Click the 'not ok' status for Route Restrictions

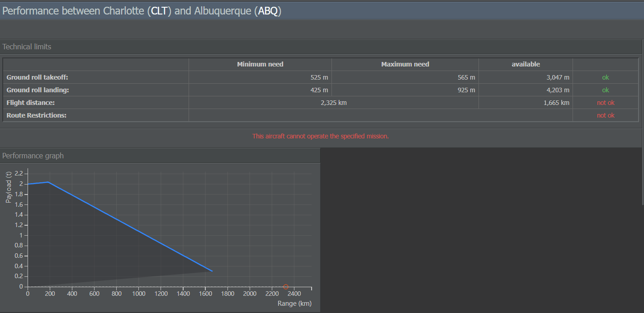606,115
